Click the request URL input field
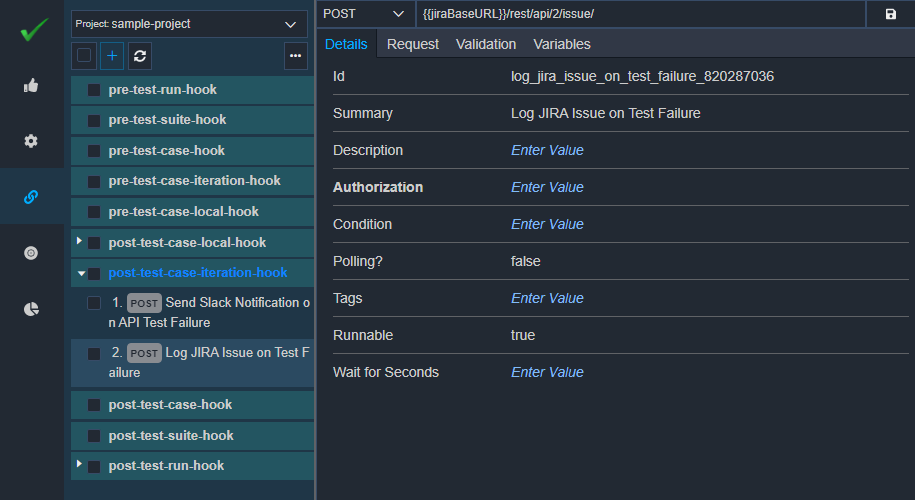Viewport: 915px width, 500px height. point(641,14)
